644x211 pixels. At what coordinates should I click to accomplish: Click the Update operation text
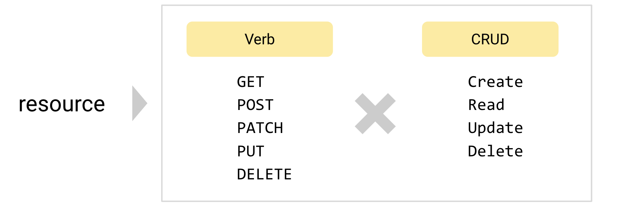pyautogui.click(x=496, y=128)
